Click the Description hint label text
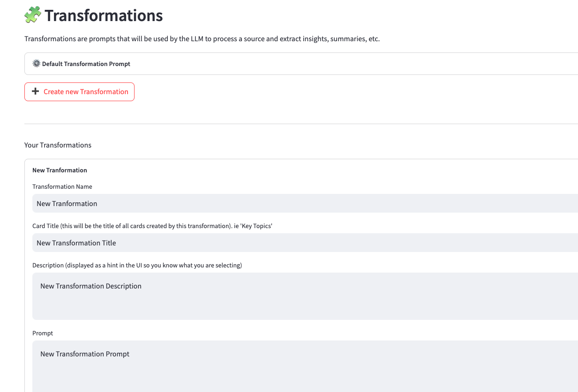The width and height of the screenshot is (578, 392). 137,265
